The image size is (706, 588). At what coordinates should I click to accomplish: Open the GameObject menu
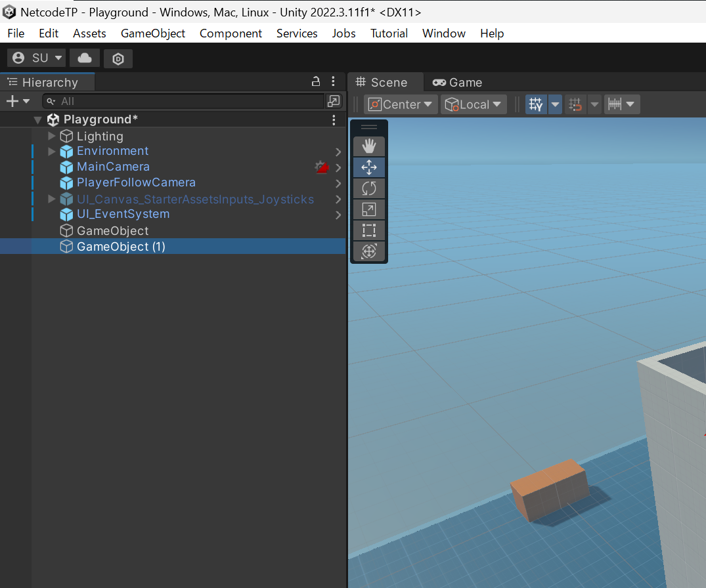153,33
